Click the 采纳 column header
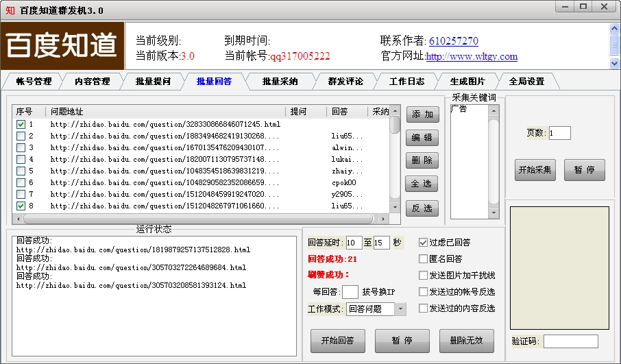 pos(380,112)
